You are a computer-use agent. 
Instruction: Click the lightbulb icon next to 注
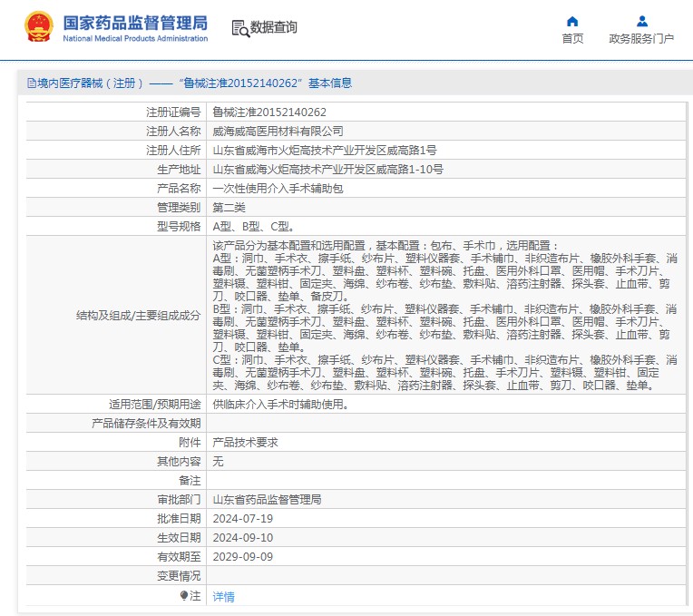click(184, 596)
